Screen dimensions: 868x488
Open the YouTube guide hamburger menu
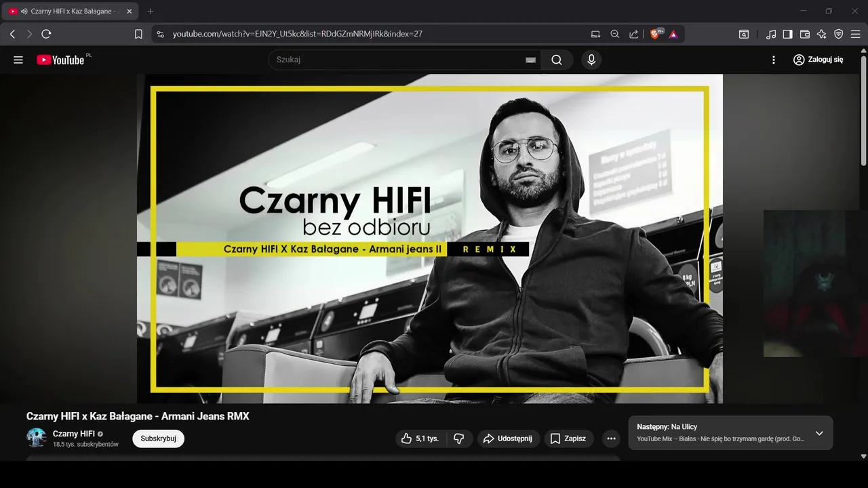pos(18,60)
